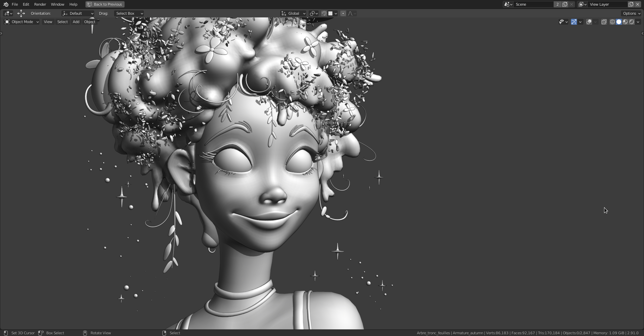644x336 pixels.
Task: Open the editor type selector dropdown
Action: coord(8,13)
